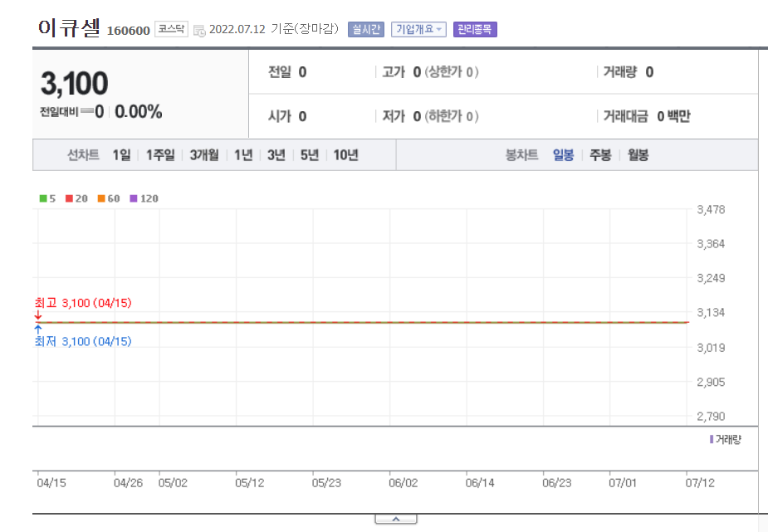Click the 04/15 date on the axis

51,483
